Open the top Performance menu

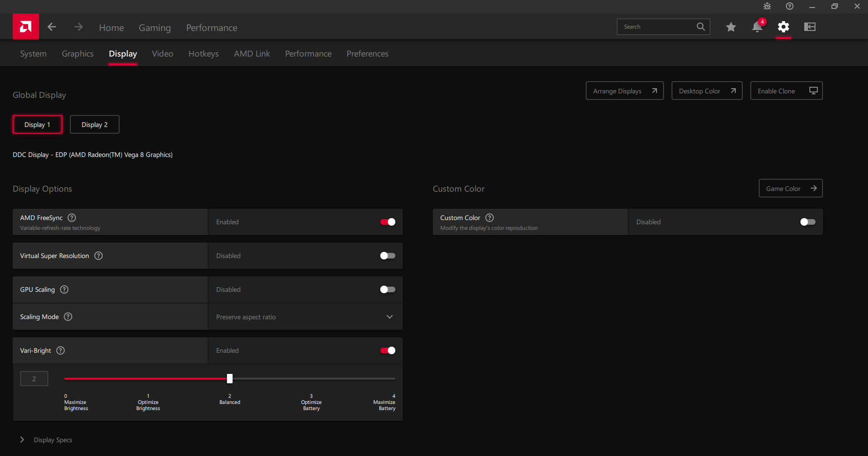tap(211, 28)
